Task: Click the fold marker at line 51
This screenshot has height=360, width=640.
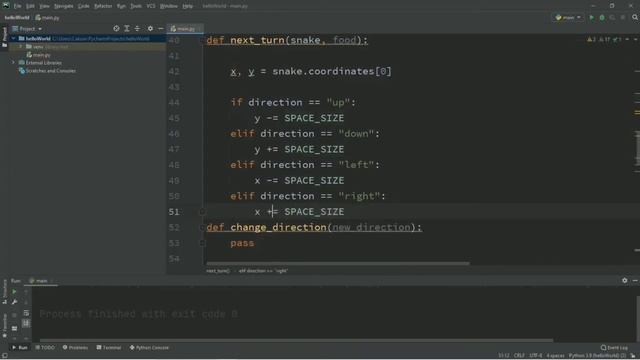Action: click(202, 211)
